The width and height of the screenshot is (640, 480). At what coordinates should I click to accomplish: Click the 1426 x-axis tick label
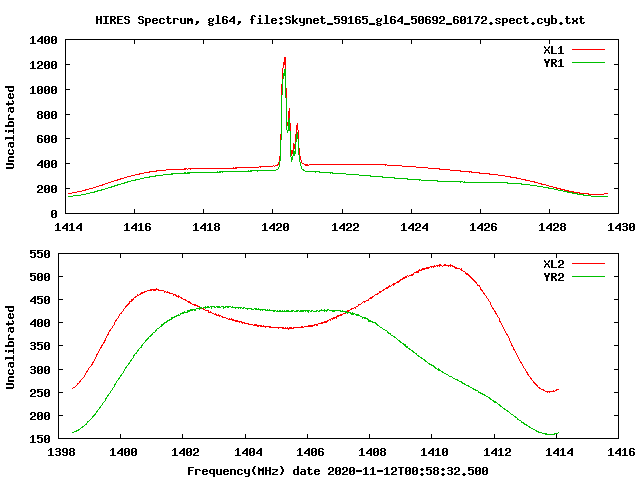[x=483, y=227]
